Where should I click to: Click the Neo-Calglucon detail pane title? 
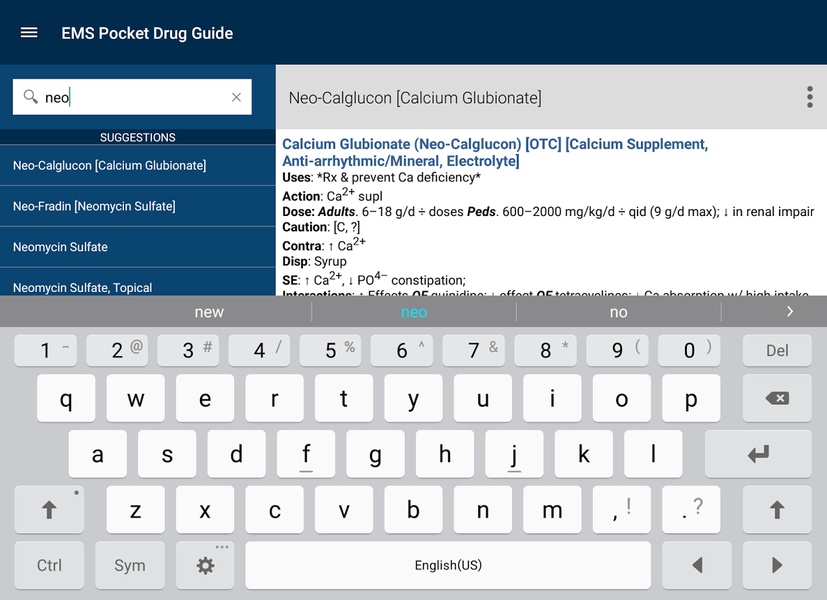(415, 98)
